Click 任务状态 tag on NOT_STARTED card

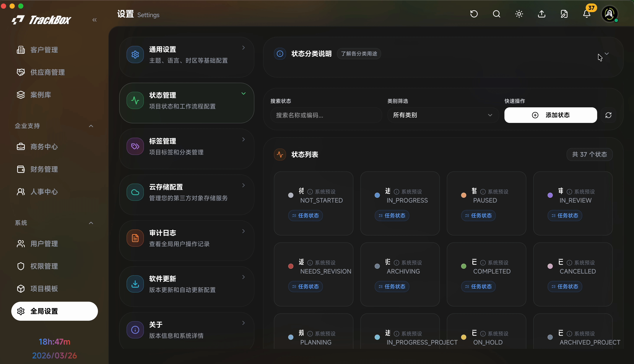click(x=305, y=216)
